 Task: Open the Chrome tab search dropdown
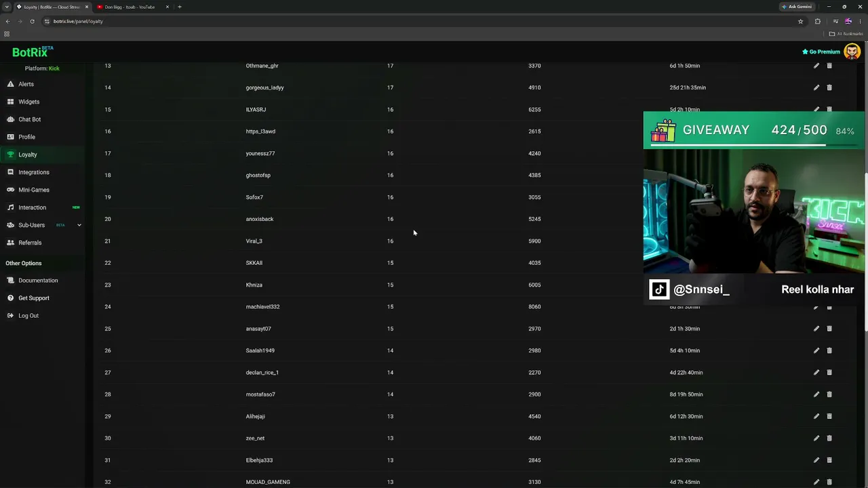coord(7,7)
